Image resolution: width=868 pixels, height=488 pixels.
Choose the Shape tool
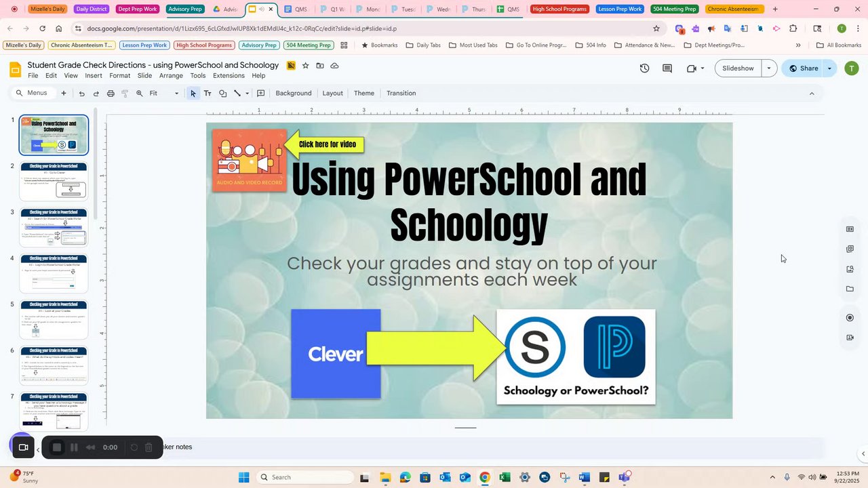pos(222,94)
